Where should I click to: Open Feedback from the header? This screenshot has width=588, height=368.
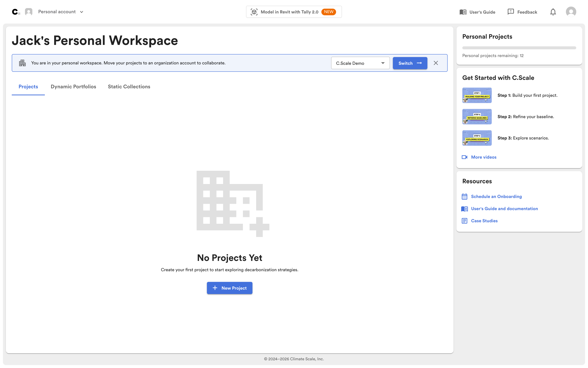pos(522,12)
